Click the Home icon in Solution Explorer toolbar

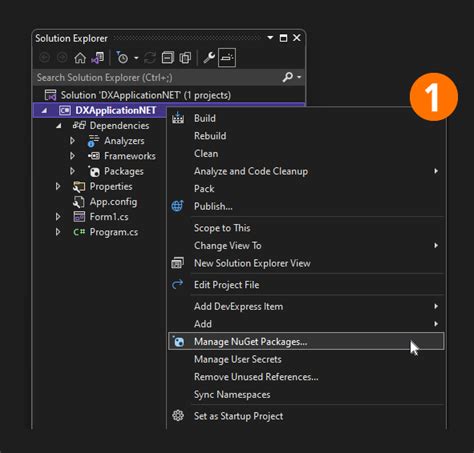[80, 58]
